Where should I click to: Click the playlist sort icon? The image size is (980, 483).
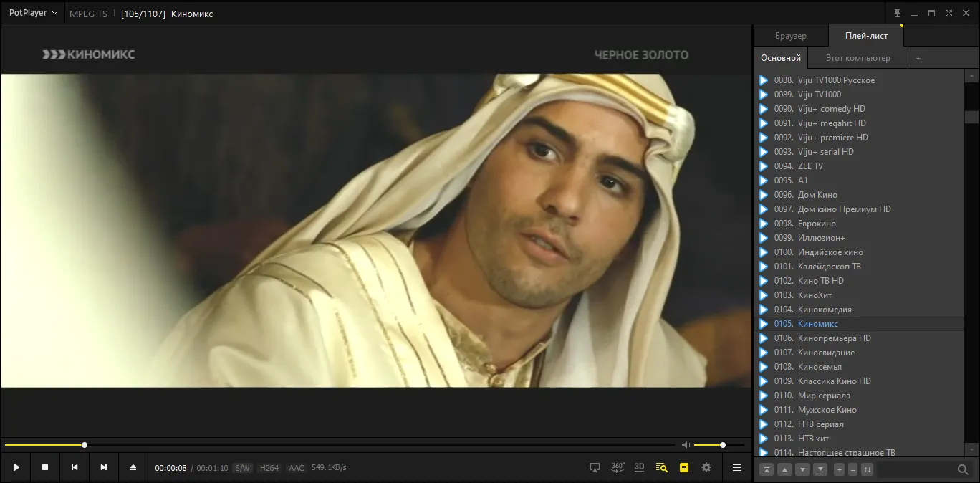[867, 469]
